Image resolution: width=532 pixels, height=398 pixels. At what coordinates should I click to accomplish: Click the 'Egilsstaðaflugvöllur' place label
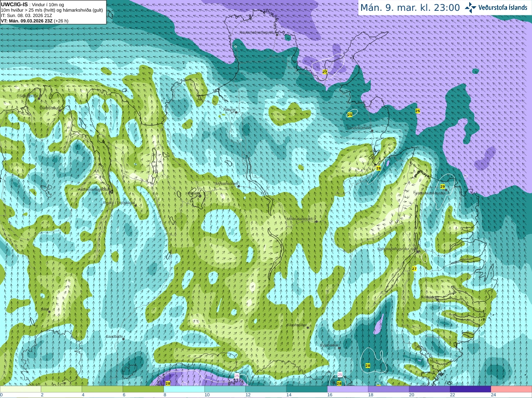point(397,249)
